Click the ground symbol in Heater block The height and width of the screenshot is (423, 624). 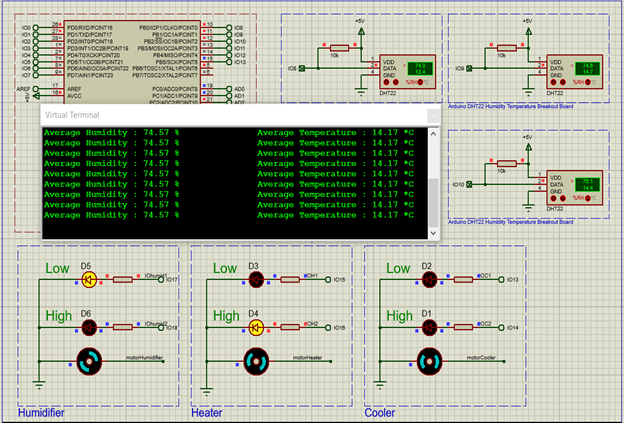[207, 392]
